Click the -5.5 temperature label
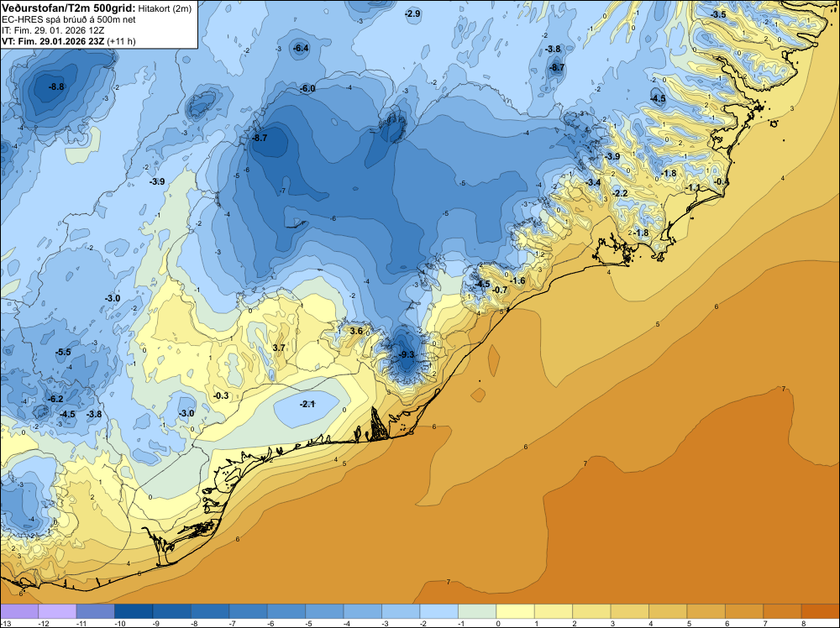 coord(63,353)
